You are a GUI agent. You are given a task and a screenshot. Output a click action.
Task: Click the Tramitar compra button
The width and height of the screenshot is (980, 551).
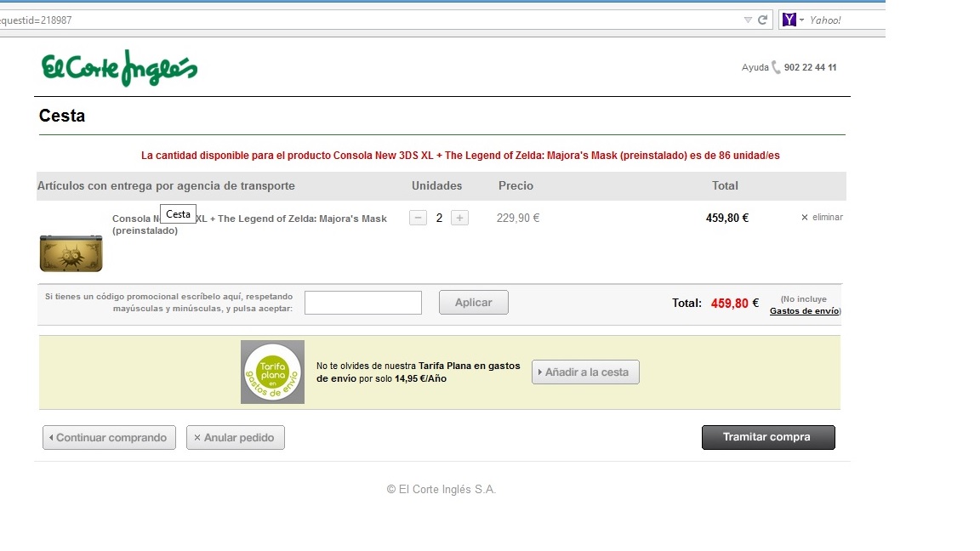(768, 437)
